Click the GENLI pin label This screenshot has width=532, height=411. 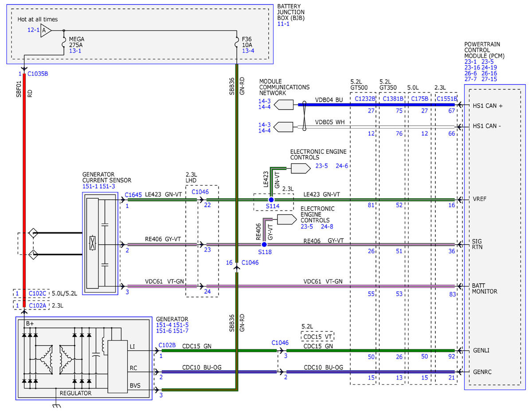[x=481, y=350]
